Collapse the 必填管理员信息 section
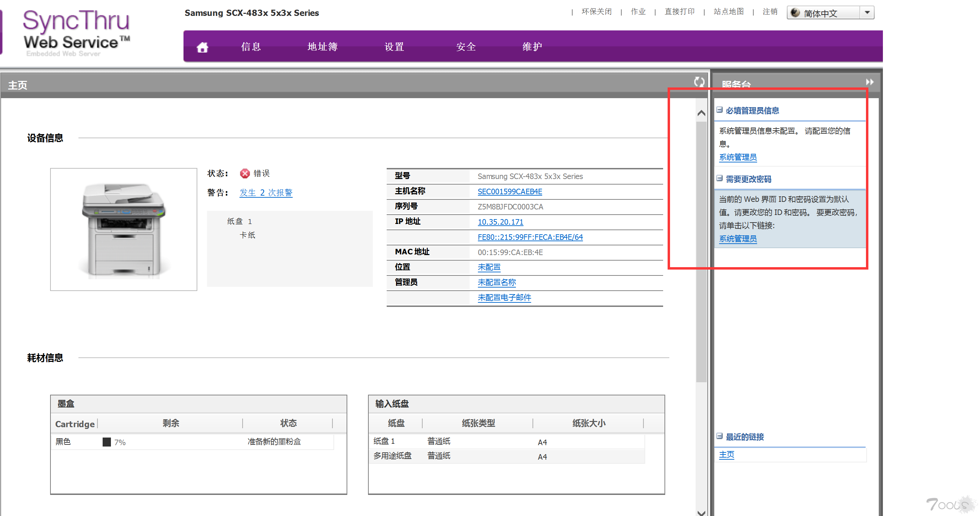 point(719,110)
